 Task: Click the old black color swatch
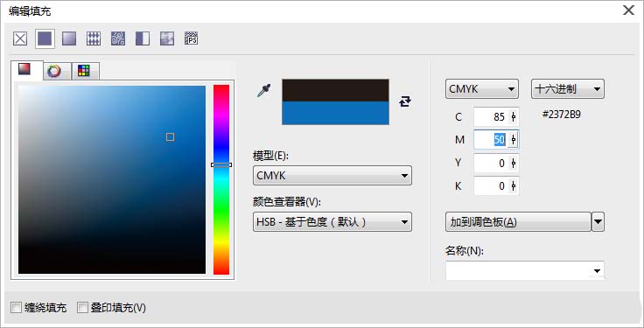coord(335,90)
